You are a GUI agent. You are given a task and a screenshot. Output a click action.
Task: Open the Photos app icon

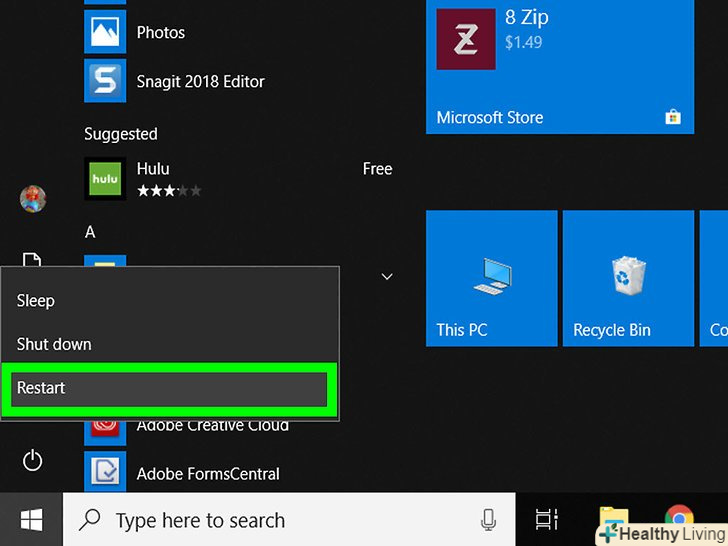tap(105, 32)
